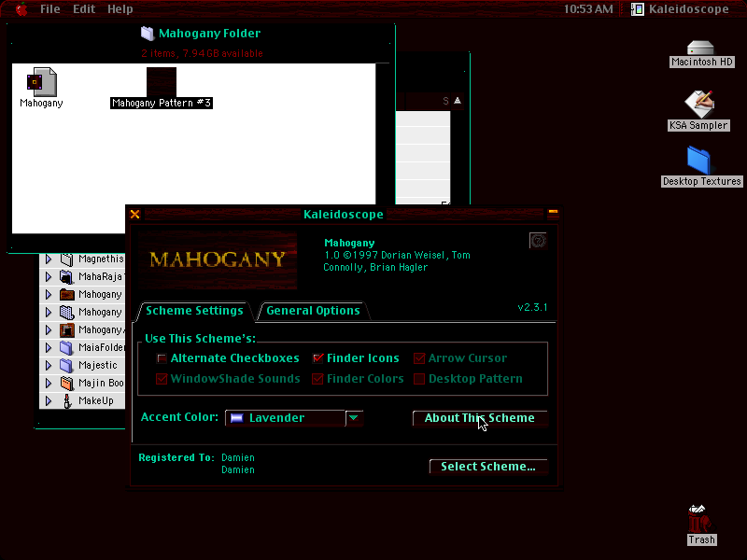The height and width of the screenshot is (560, 747).
Task: Select the Mahogany Pattern #3 file icon
Action: pos(162,82)
